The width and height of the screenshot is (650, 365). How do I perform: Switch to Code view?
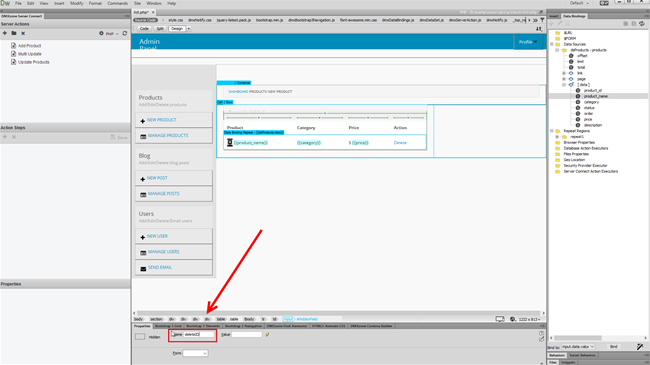point(144,29)
